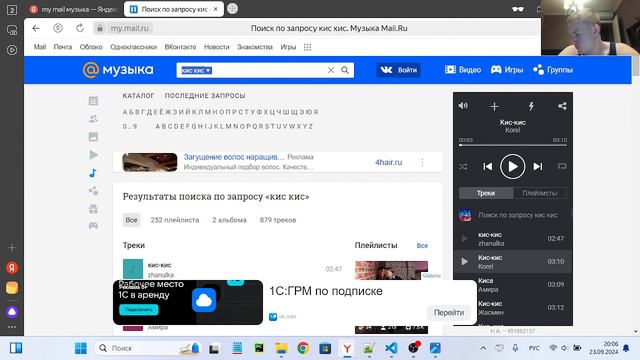Open new browser tab with plus

point(232,9)
